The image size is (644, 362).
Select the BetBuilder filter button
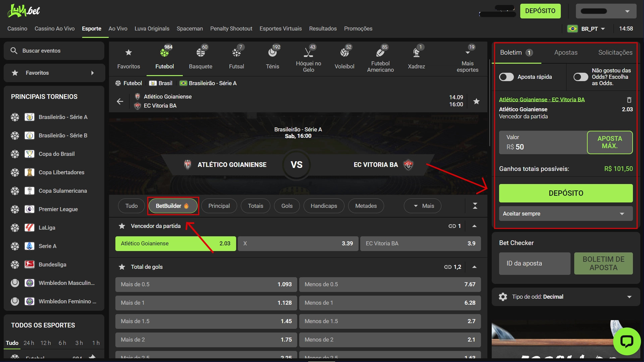(173, 206)
